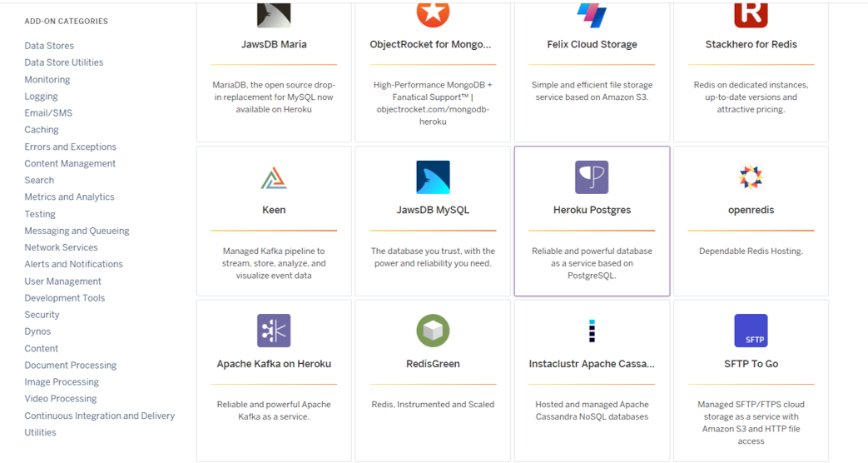Click the 'Dependable Redis Hosting.' description
868x463 pixels.
tap(751, 251)
